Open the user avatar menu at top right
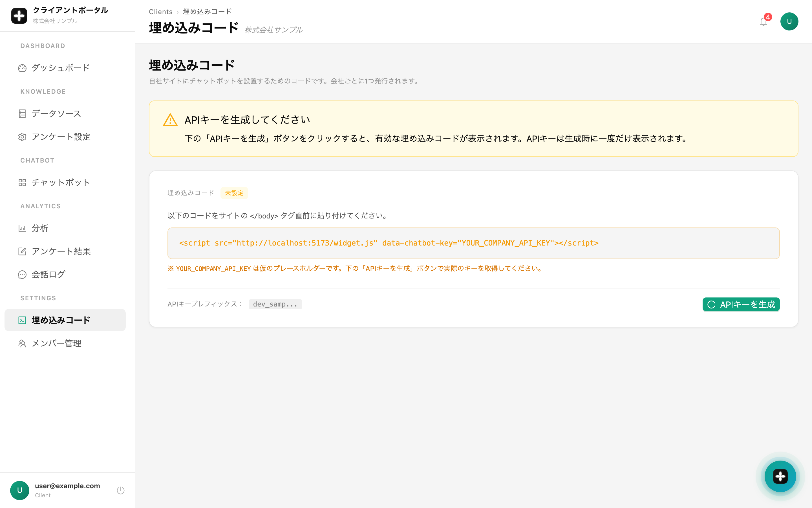The image size is (812, 508). [x=789, y=21]
